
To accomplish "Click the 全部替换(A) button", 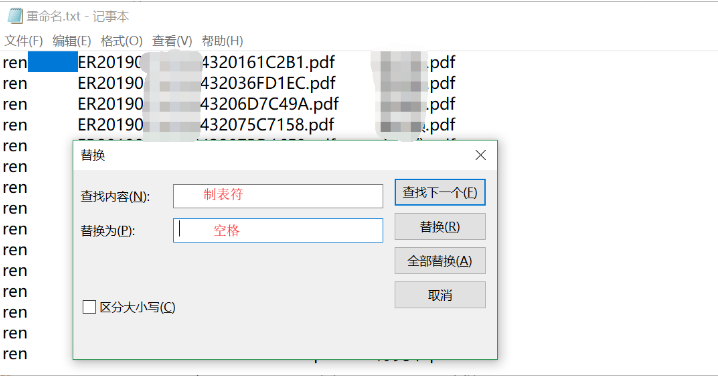I will pos(440,261).
